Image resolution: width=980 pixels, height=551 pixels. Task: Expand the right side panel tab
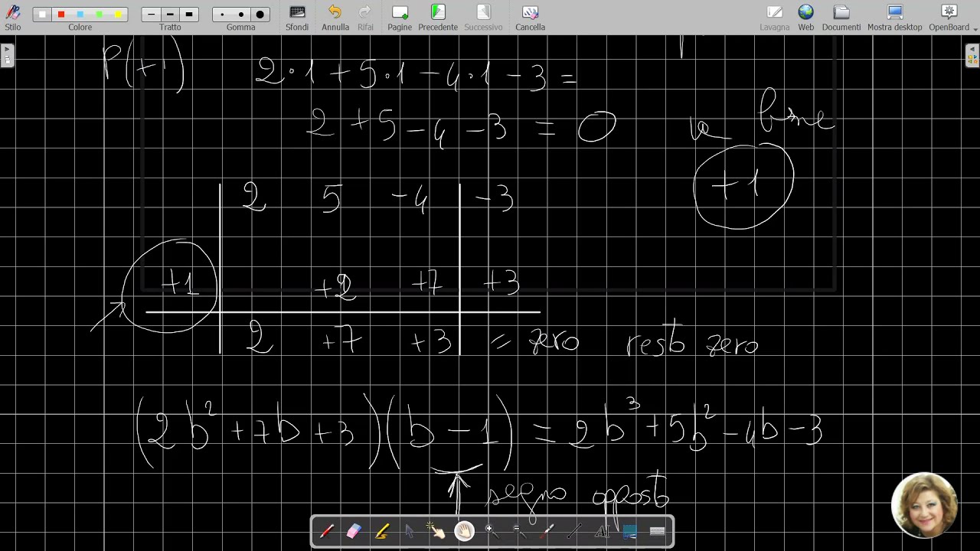[972, 56]
